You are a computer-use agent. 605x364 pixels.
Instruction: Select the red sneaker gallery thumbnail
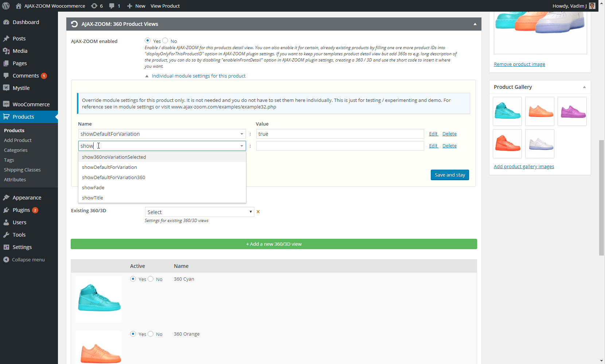507,144
